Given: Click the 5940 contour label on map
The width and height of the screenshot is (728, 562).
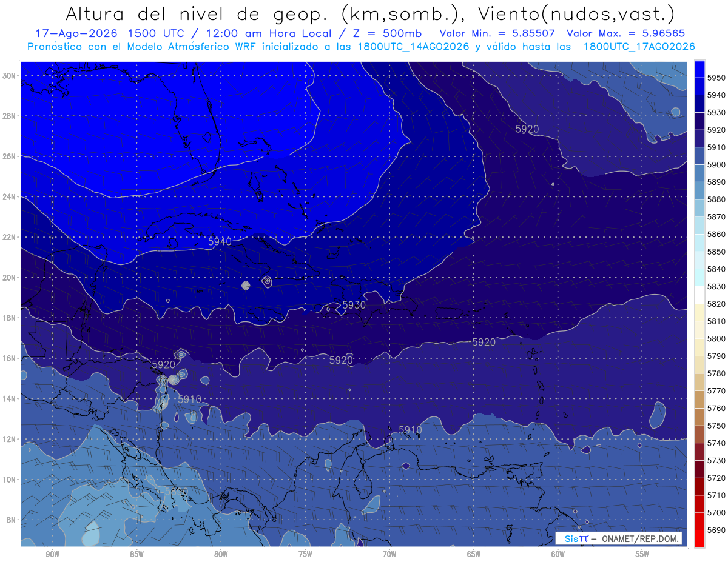Looking at the screenshot, I should (220, 241).
